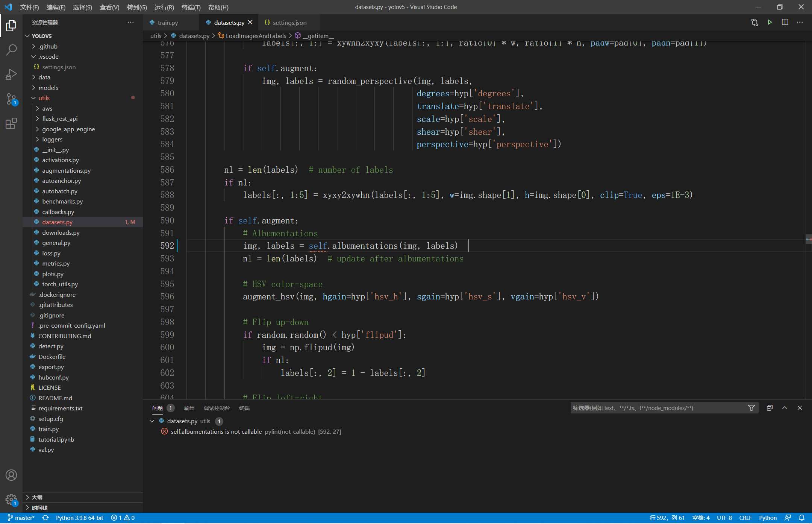Expand the models folder
Image resolution: width=812 pixels, height=524 pixels.
pyautogui.click(x=48, y=88)
